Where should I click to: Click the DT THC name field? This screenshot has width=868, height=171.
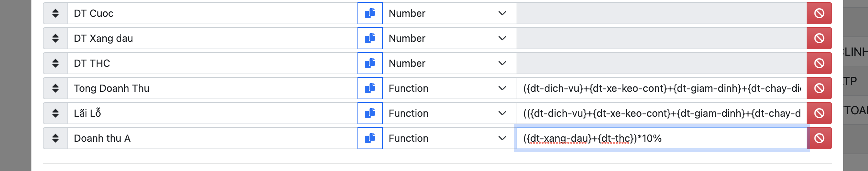pos(212,64)
